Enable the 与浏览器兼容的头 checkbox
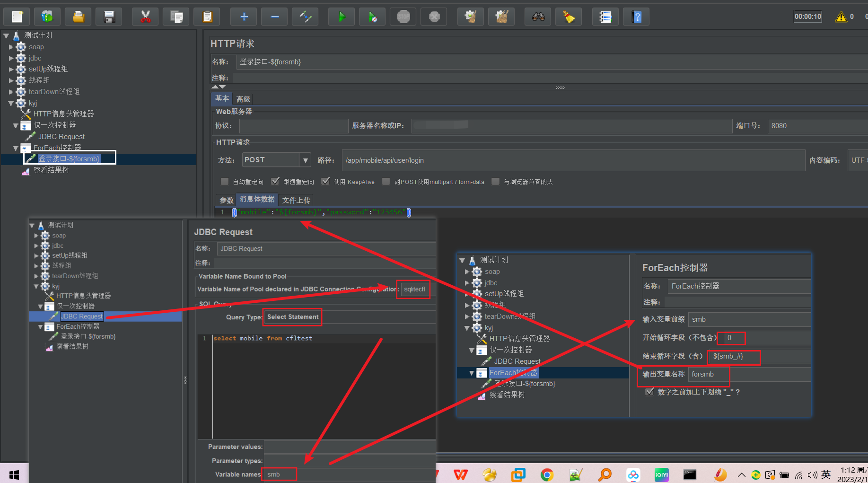 click(496, 182)
